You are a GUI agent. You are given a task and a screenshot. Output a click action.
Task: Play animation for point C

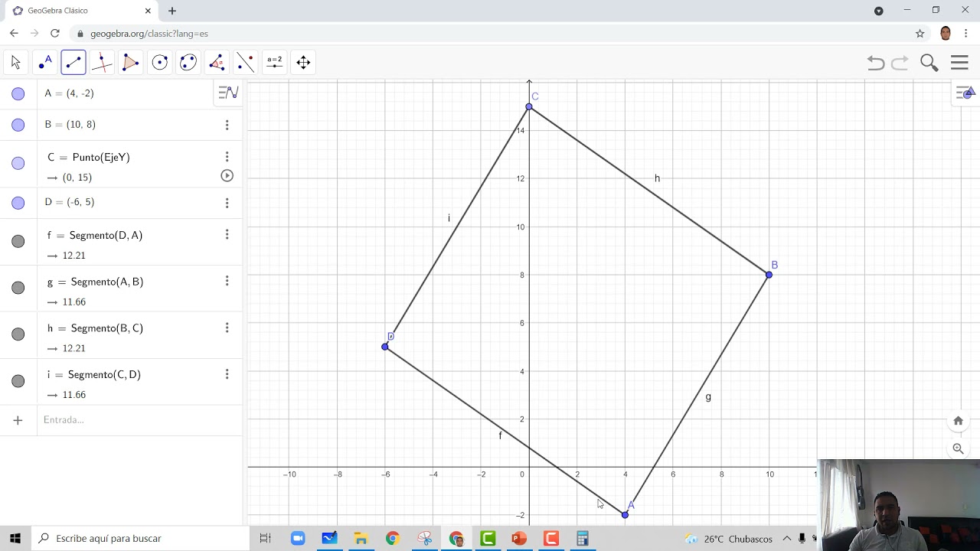227,175
